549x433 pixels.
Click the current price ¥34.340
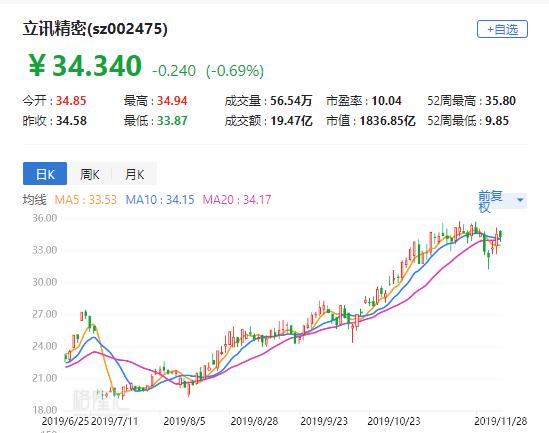tap(85, 65)
